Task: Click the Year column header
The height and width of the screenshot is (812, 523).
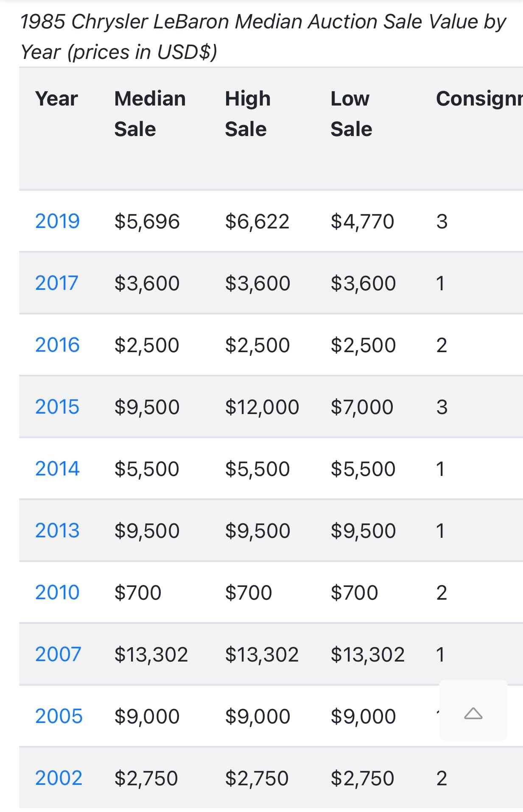Action: [56, 99]
